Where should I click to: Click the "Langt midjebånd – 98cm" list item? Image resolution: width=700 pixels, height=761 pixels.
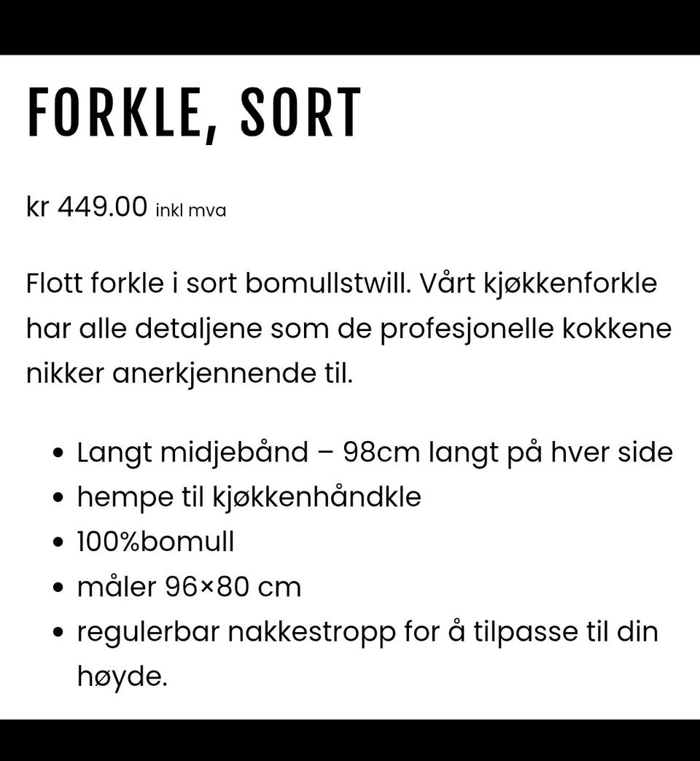click(x=375, y=453)
